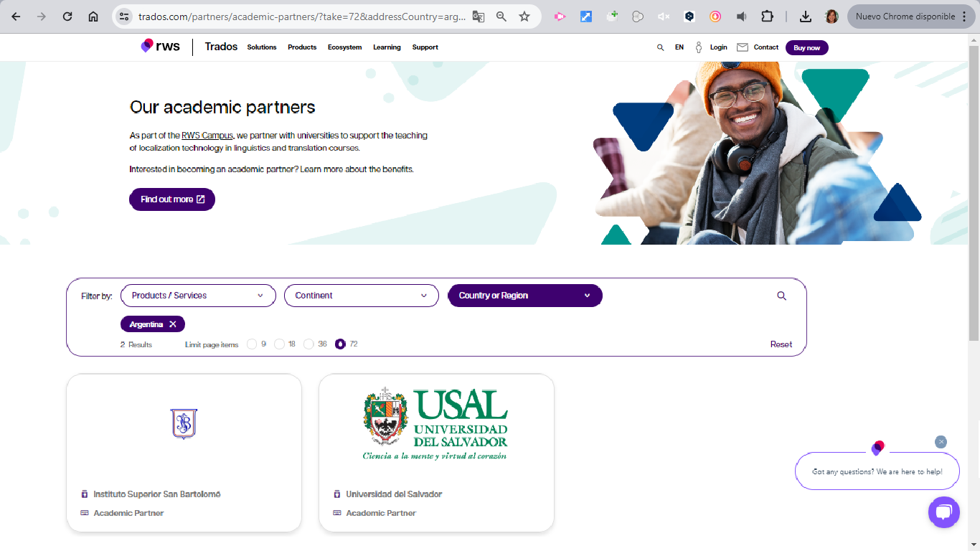Open the Ecosystem menu
The width and height of the screenshot is (980, 551).
tap(345, 47)
